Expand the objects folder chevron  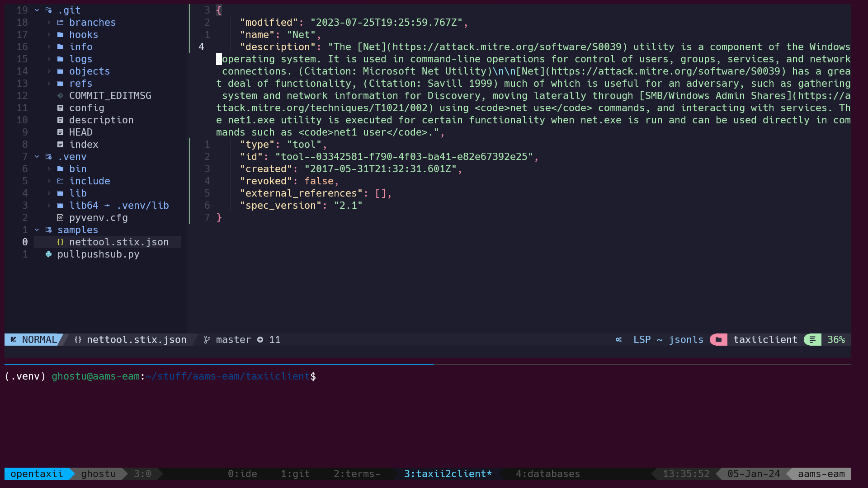[x=49, y=71]
